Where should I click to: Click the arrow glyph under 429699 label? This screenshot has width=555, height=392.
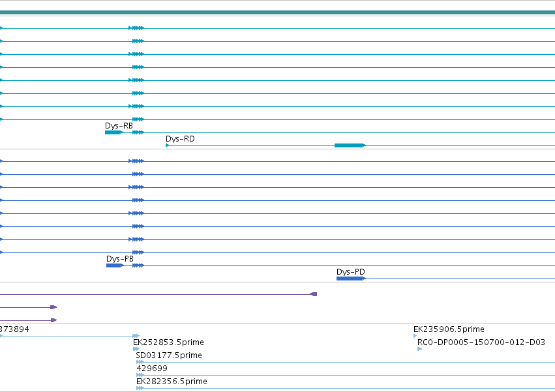[x=140, y=375]
